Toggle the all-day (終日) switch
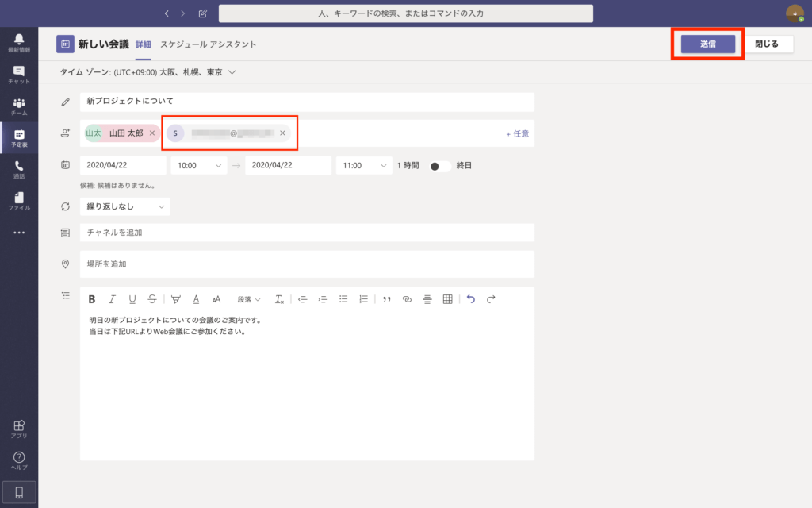Image resolution: width=812 pixels, height=508 pixels. tap(439, 166)
